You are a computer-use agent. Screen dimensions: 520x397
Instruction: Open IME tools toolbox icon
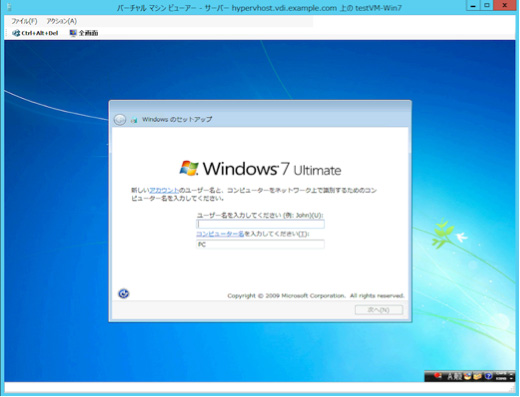pos(477,376)
